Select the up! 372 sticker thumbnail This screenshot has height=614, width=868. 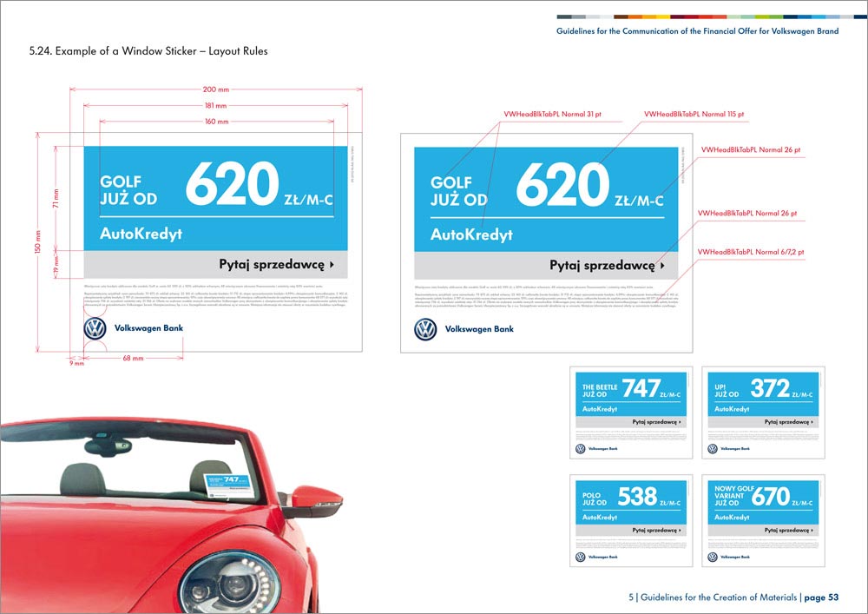point(763,413)
